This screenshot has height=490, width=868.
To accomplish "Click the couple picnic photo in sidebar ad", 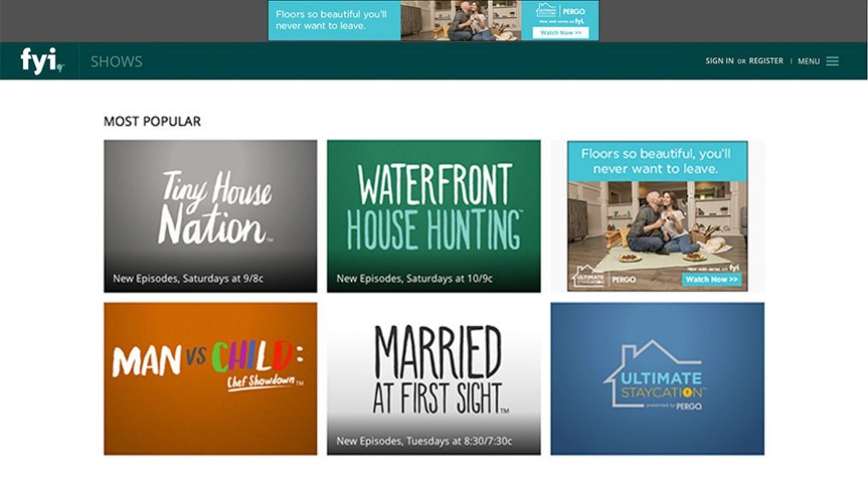I will (657, 227).
